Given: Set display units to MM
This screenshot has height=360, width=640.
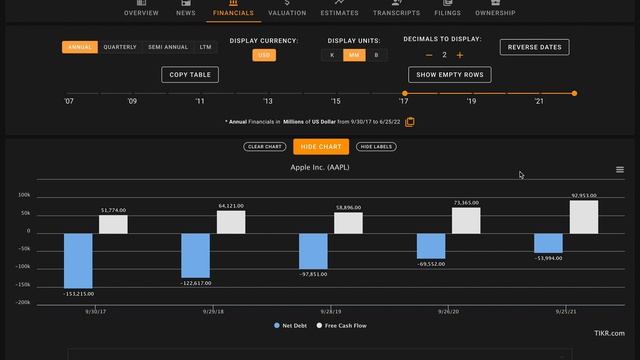Looking at the screenshot, I should tap(354, 55).
